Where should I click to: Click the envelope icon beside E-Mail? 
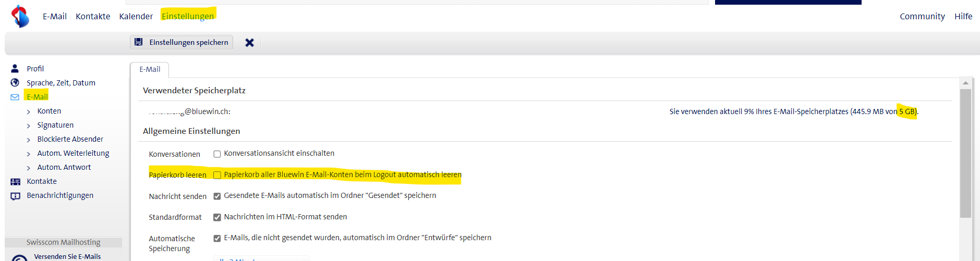[x=15, y=97]
